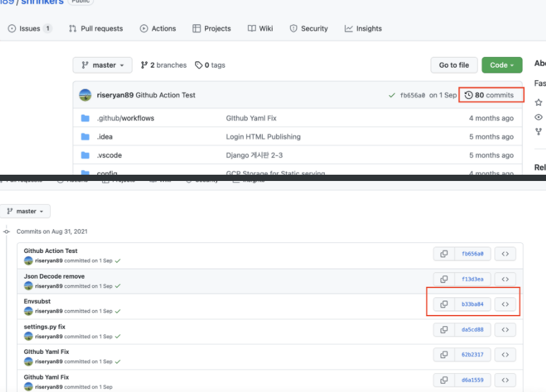Click the check status on Envsubst commit
The height and width of the screenshot is (392, 546).
[118, 311]
